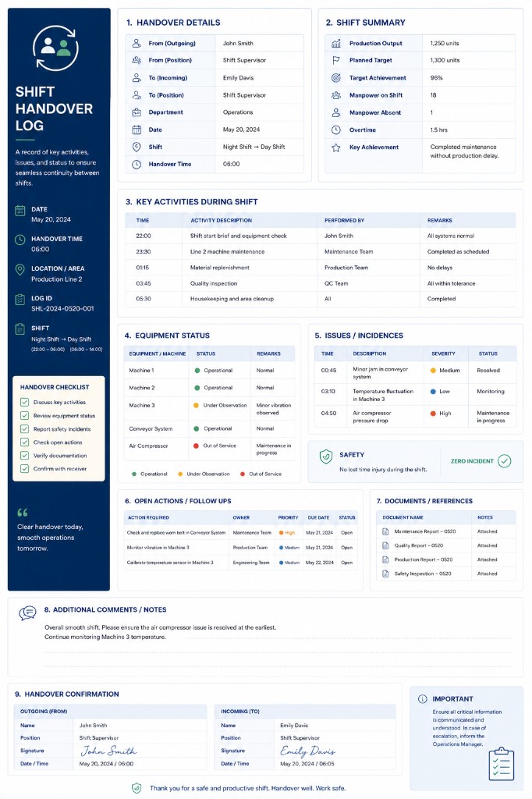The height and width of the screenshot is (799, 532).
Task: Click the document icon for Production Report – 0520
Action: click(386, 559)
